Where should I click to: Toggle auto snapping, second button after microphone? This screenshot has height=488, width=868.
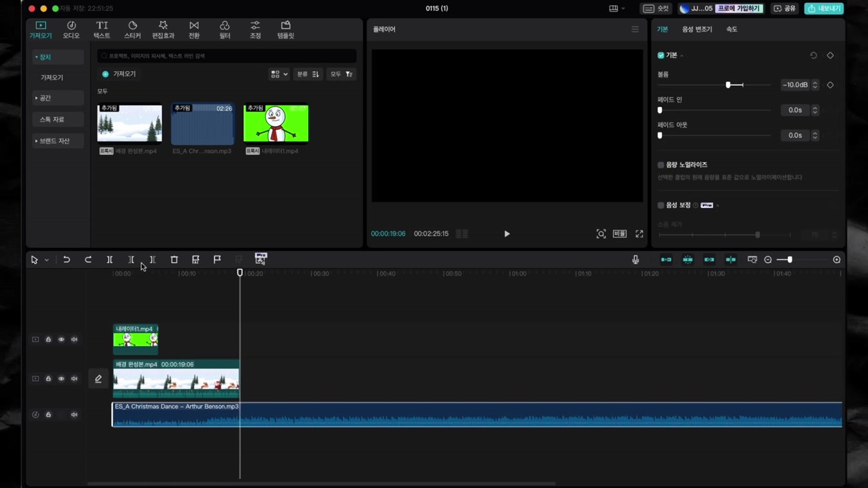point(688,259)
